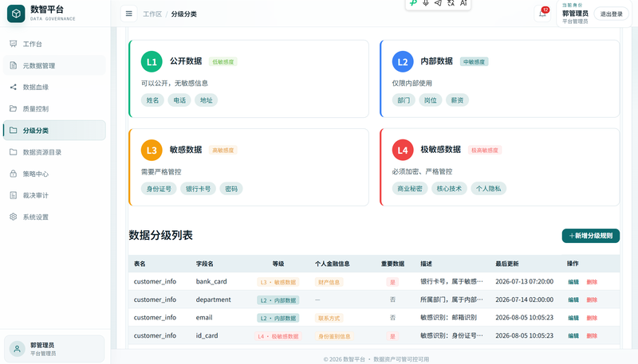The width and height of the screenshot is (638, 364).
Task: Click 编辑 for the id_card row
Action: tap(573, 336)
